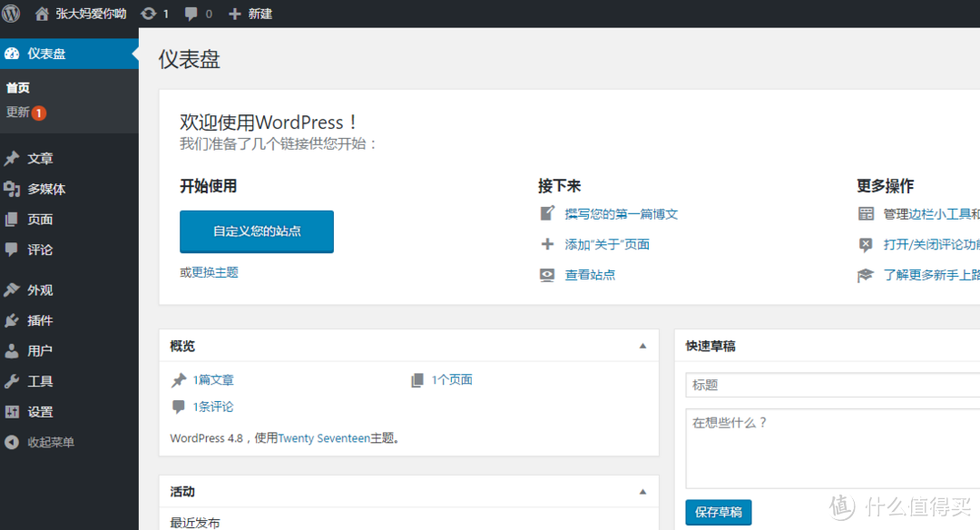Click the pin icon beside 1篇文章
The image size is (980, 530).
(x=179, y=380)
